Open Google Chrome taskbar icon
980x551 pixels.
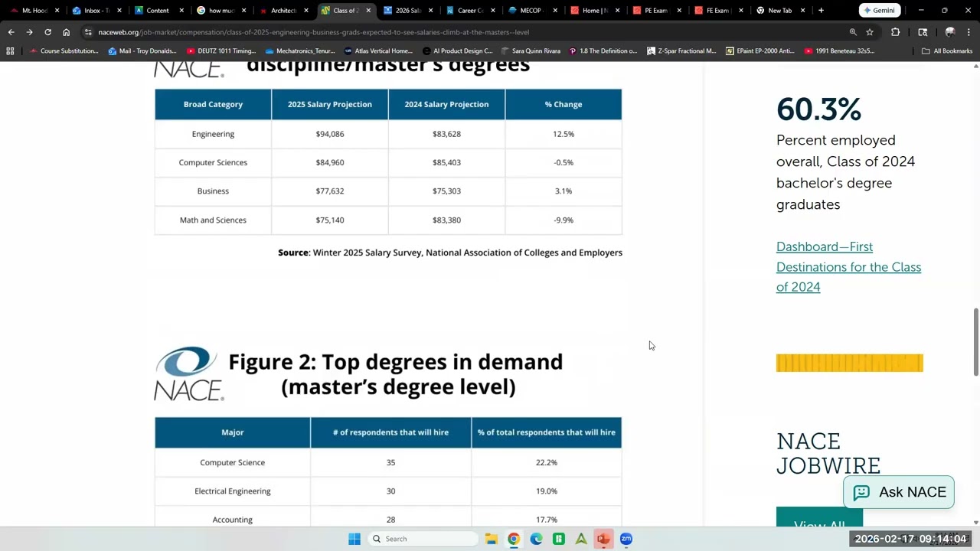(514, 539)
